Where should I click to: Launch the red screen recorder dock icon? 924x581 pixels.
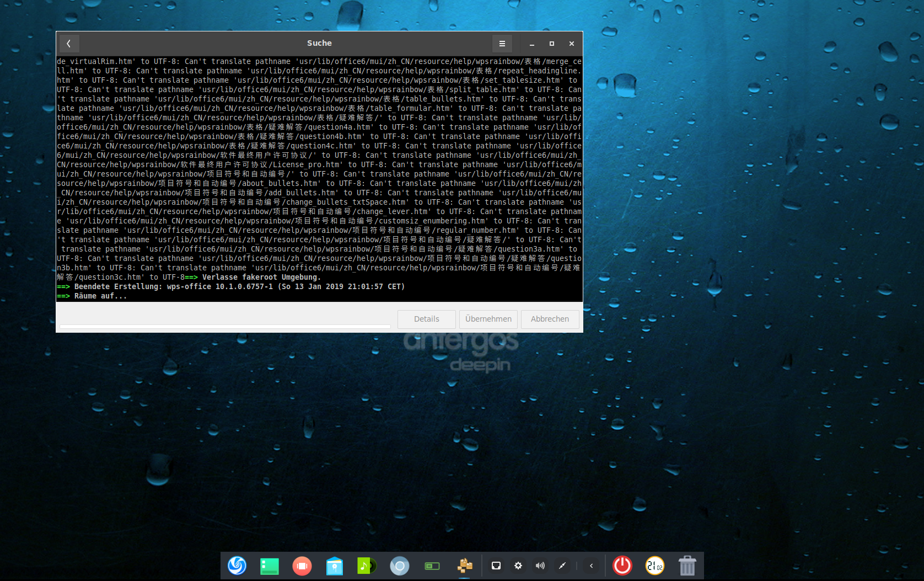pyautogui.click(x=302, y=566)
